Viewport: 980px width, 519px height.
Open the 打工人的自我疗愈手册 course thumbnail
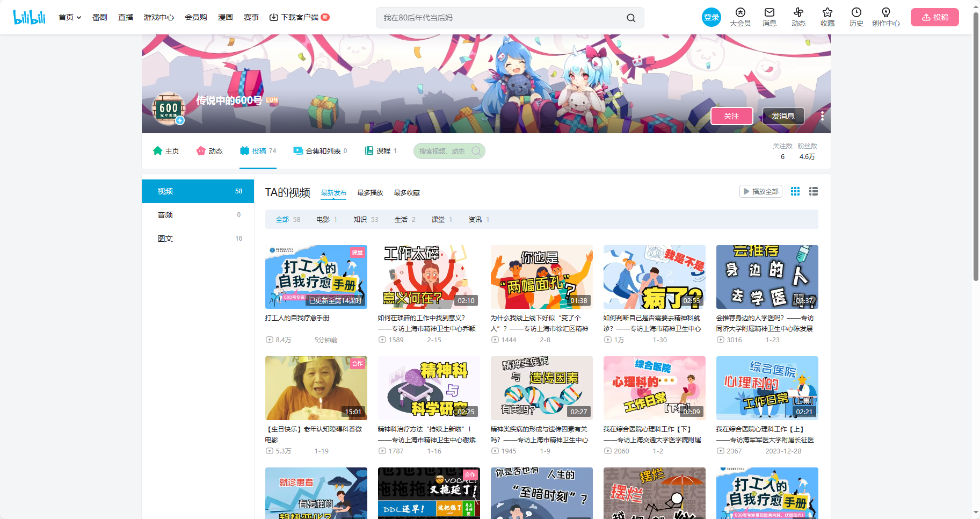[x=316, y=277]
